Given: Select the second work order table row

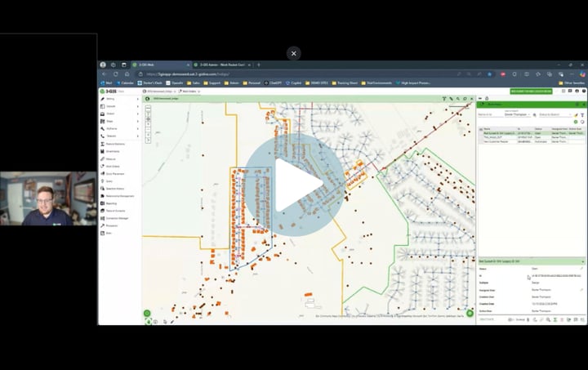Looking at the screenshot, I should 532,137.
